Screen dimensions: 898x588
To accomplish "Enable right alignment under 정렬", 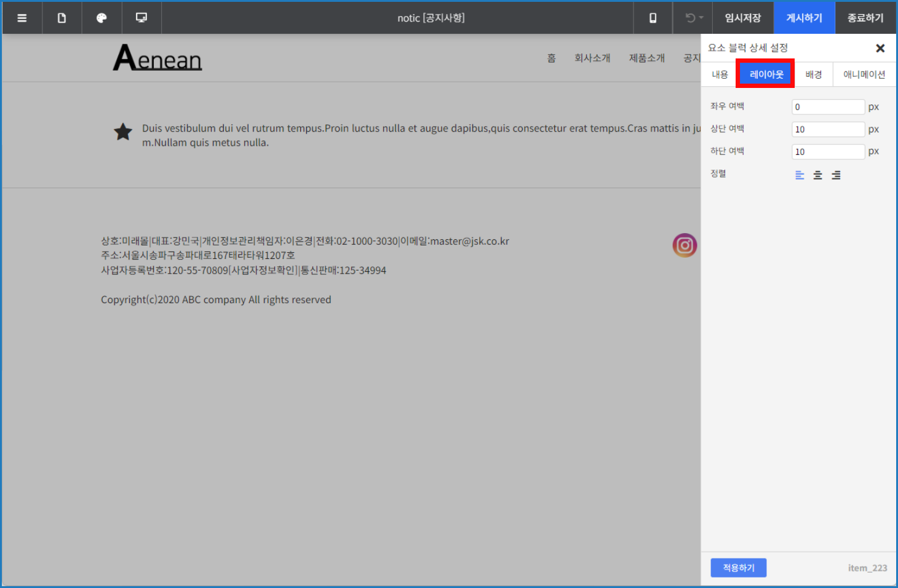I will [x=836, y=175].
